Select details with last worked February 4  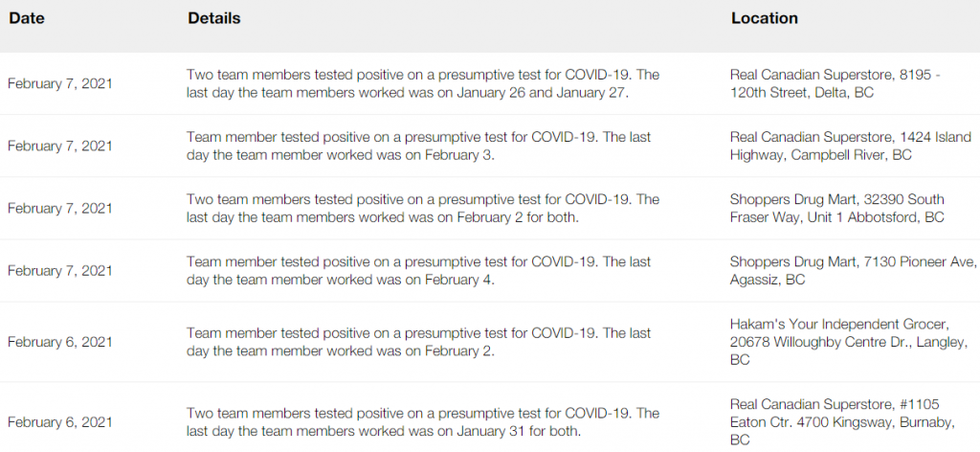pyautogui.click(x=419, y=271)
